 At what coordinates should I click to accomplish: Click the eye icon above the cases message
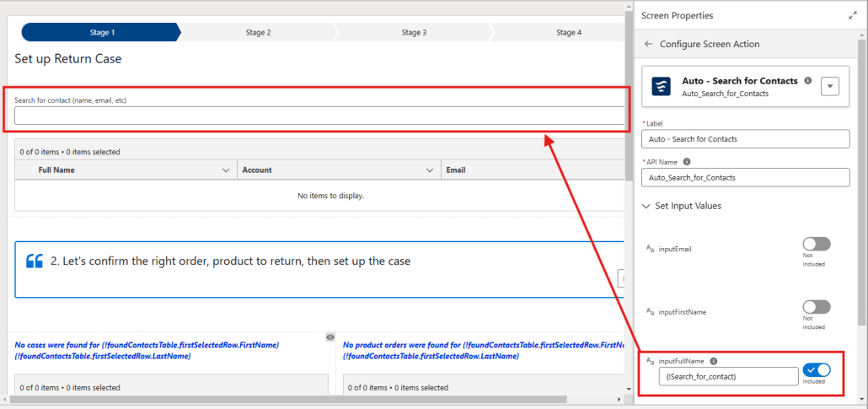[330, 337]
